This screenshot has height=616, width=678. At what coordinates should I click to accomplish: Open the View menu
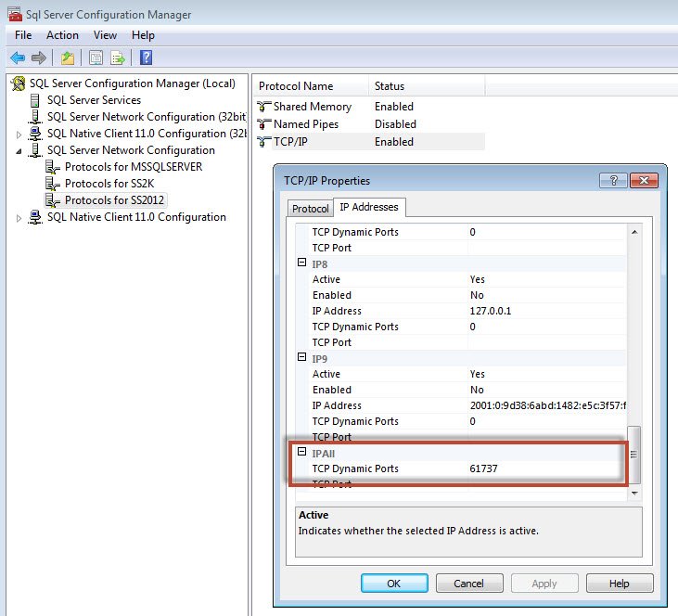[x=105, y=35]
